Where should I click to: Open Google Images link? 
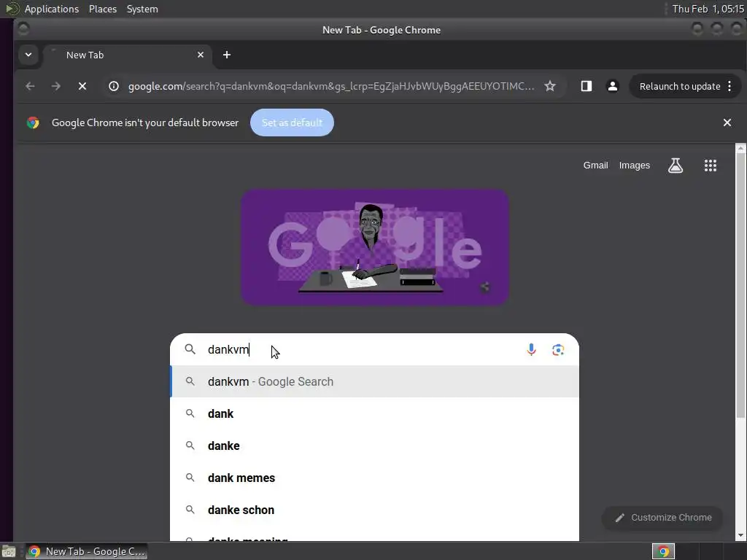(x=634, y=166)
